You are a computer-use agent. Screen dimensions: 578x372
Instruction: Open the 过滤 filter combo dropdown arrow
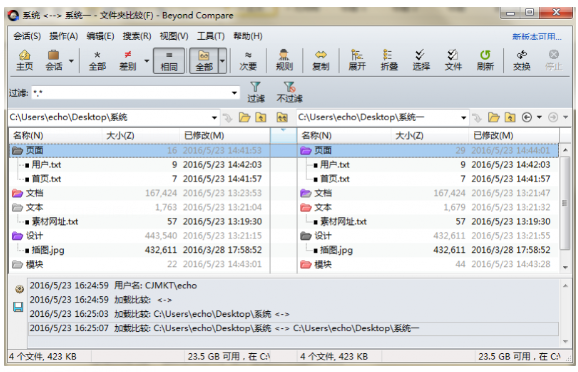point(234,93)
